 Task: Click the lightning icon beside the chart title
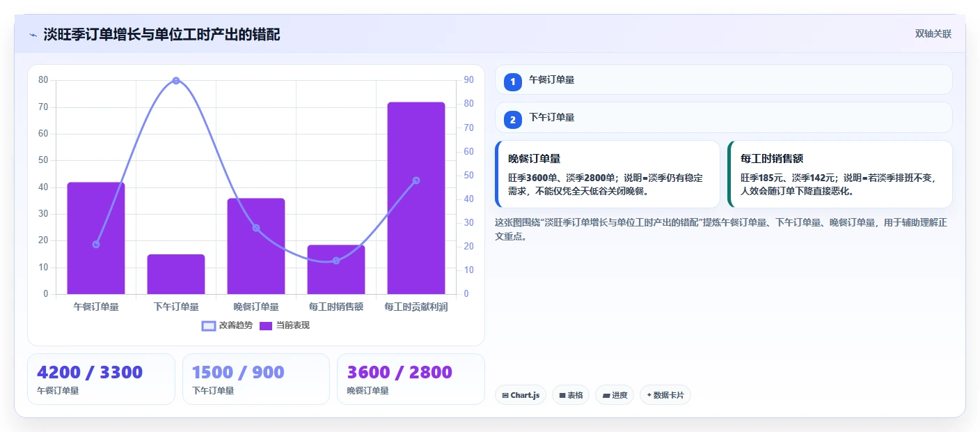pyautogui.click(x=33, y=35)
